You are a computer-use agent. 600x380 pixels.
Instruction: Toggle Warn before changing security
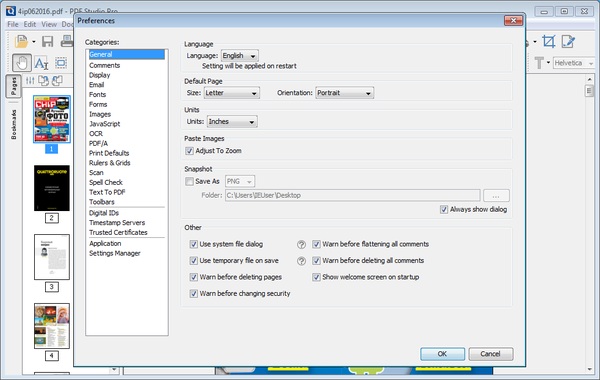(x=194, y=294)
